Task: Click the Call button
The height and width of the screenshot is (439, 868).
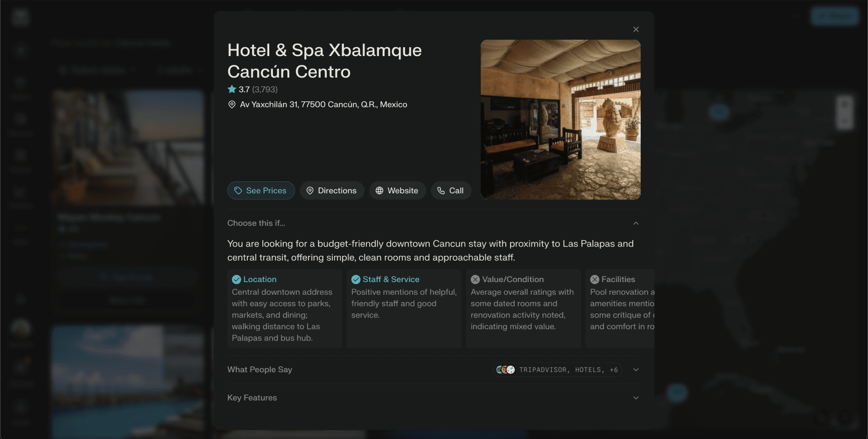Action: [451, 191]
